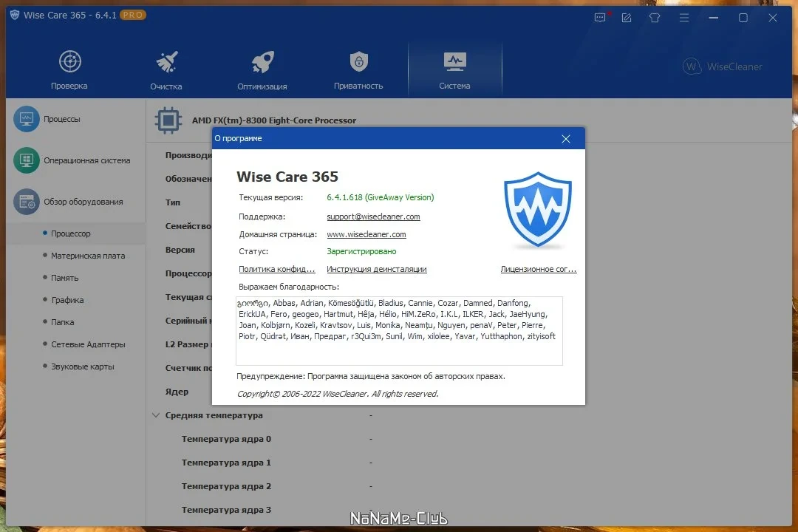This screenshot has height=532, width=798.
Task: Close the О программе dialog
Action: click(x=565, y=139)
